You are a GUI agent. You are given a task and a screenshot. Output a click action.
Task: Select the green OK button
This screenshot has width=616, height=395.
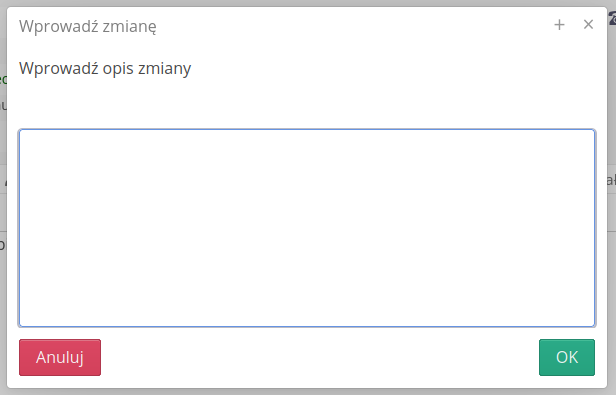(x=566, y=357)
